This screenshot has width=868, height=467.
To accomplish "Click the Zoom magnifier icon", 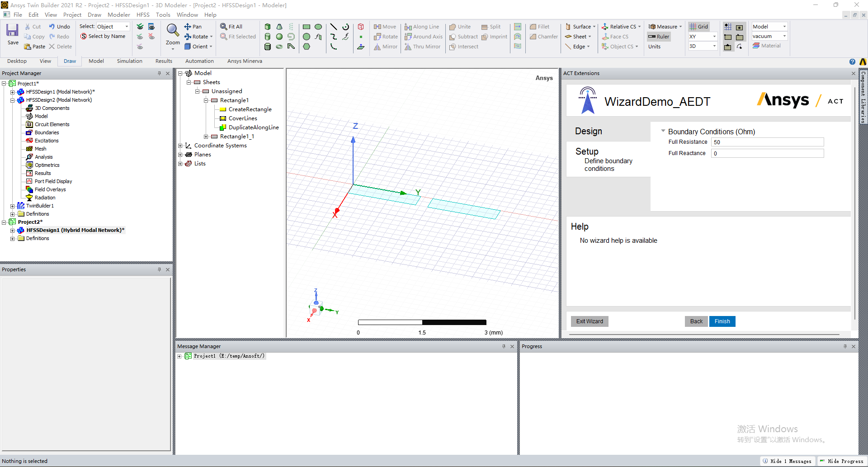I will tap(173, 31).
